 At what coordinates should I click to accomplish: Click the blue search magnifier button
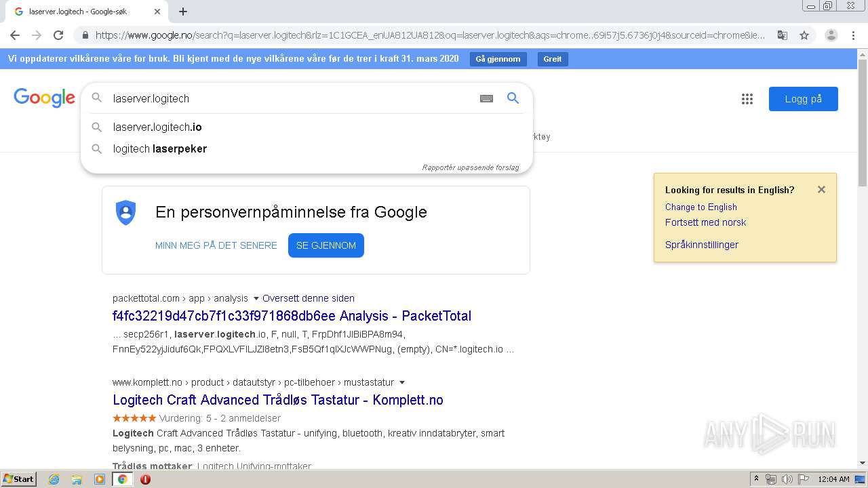[513, 98]
